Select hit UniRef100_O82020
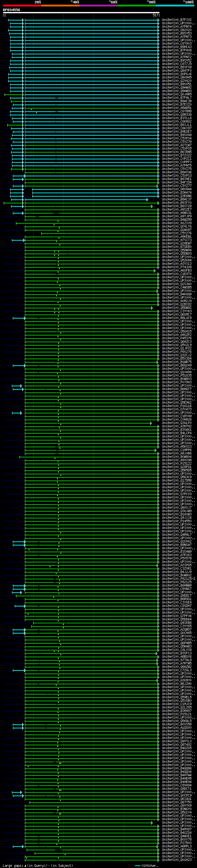This screenshot has width=197, height=868. 177,30
